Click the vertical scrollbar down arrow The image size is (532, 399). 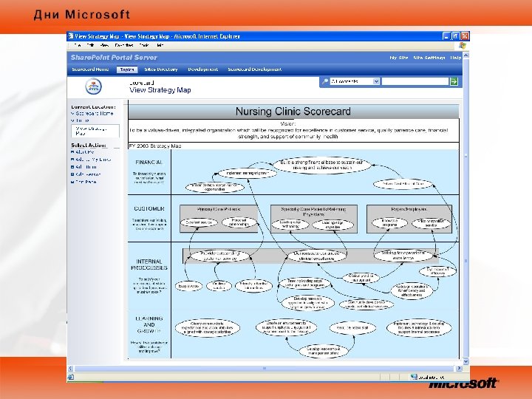coord(465,361)
